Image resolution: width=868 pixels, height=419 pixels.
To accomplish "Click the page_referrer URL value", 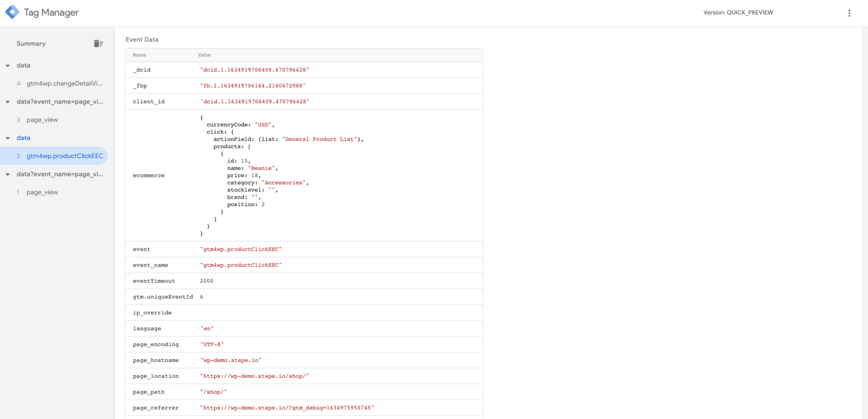I will coord(287,407).
